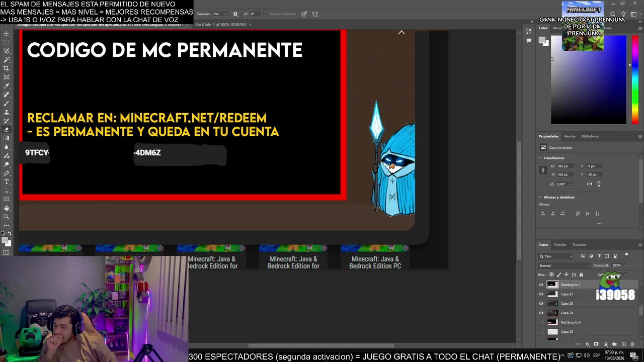
Task: Select the Clone Stamp tool
Action: 7,112
